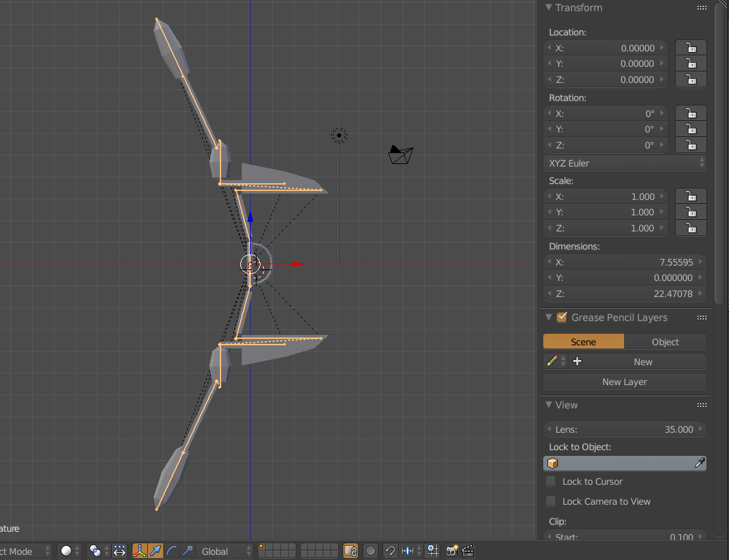Enable the rotate manipulator arc
Viewport: 729px width, 560px height.
[172, 551]
